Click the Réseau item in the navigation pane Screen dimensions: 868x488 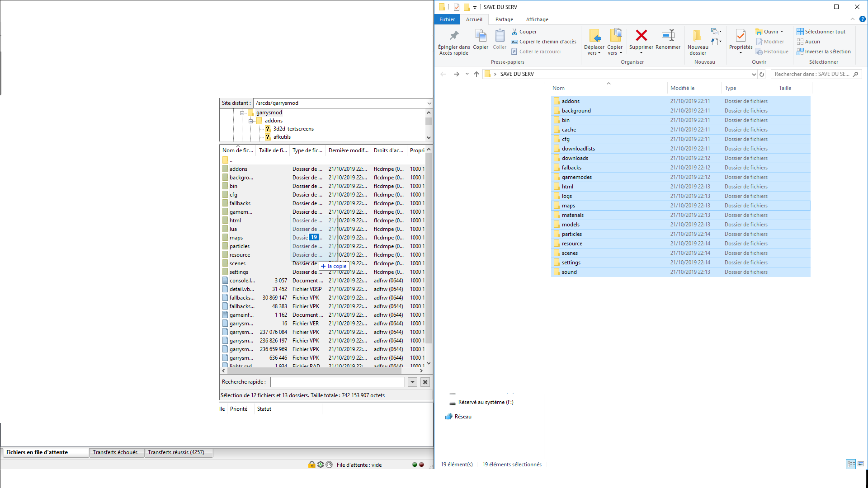[x=458, y=417]
